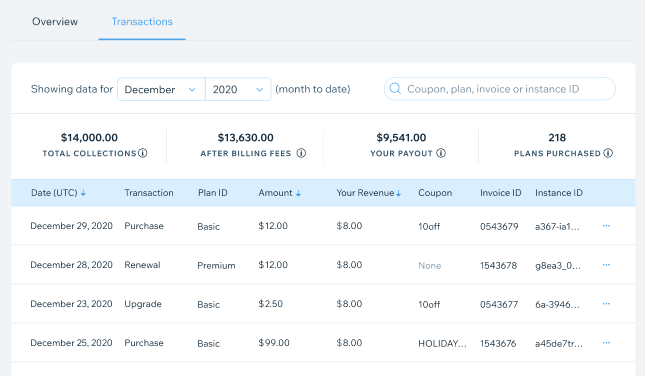The image size is (645, 376).
Task: Click the $14,000.00 total collections value
Action: (89, 137)
